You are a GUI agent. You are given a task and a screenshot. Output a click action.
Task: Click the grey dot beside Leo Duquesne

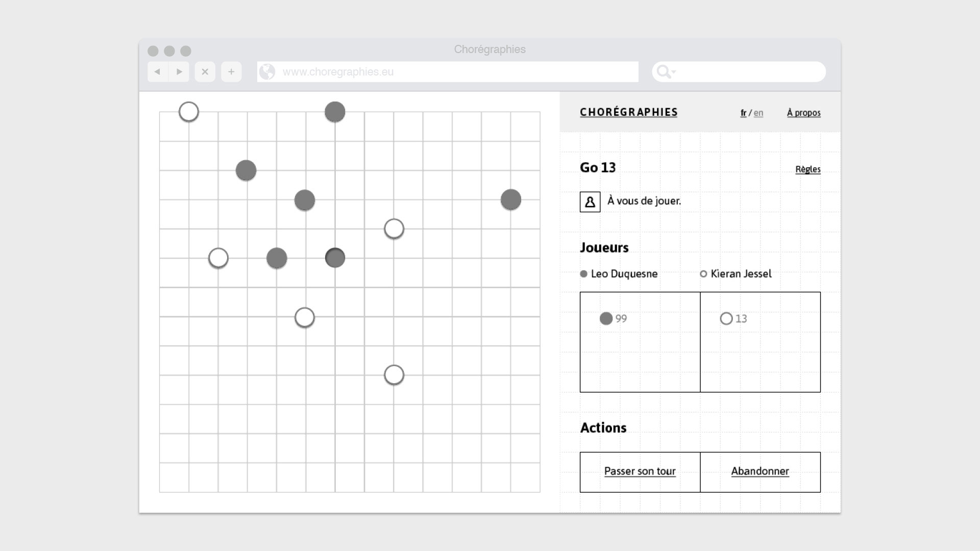pyautogui.click(x=584, y=274)
